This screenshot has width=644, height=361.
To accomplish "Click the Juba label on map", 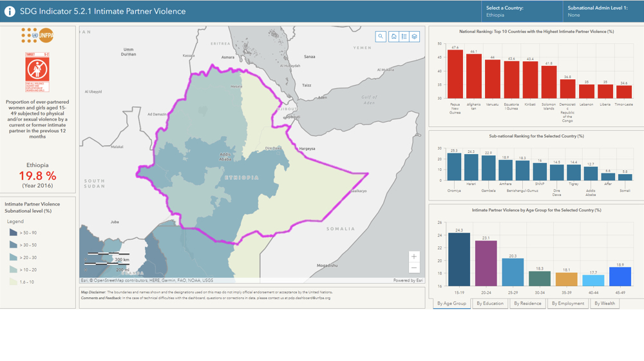I will point(115,222).
